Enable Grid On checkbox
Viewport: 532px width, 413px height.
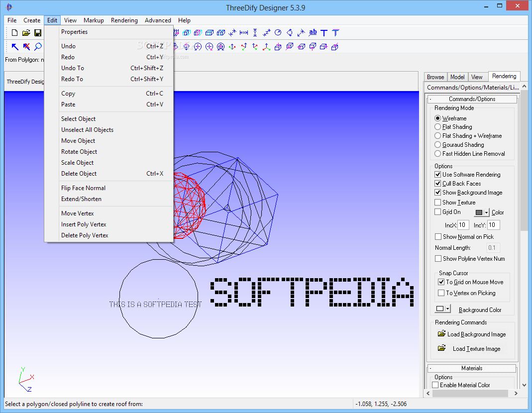coord(437,211)
